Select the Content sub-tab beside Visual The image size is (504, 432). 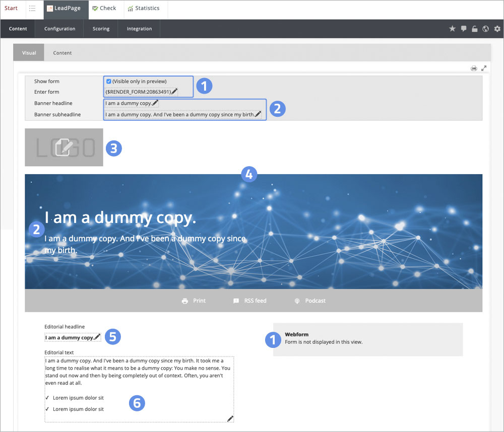62,53
